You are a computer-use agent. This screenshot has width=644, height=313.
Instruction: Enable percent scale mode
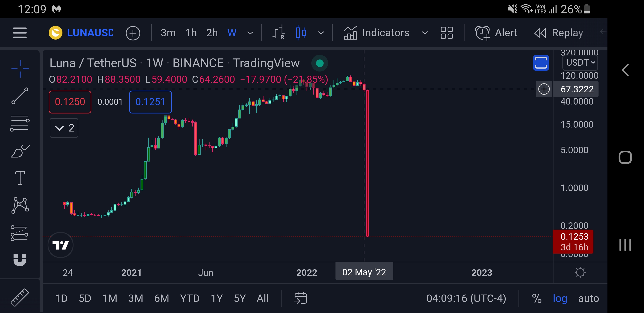537,298
